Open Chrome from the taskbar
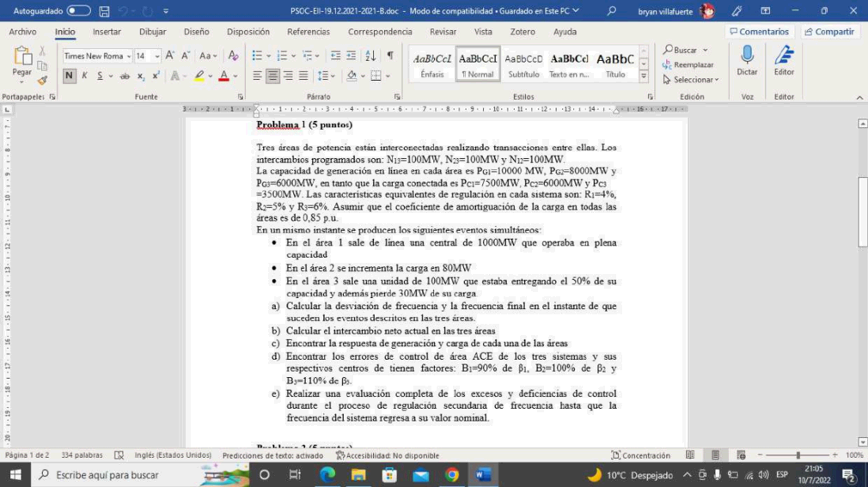The image size is (868, 487). tap(452, 475)
